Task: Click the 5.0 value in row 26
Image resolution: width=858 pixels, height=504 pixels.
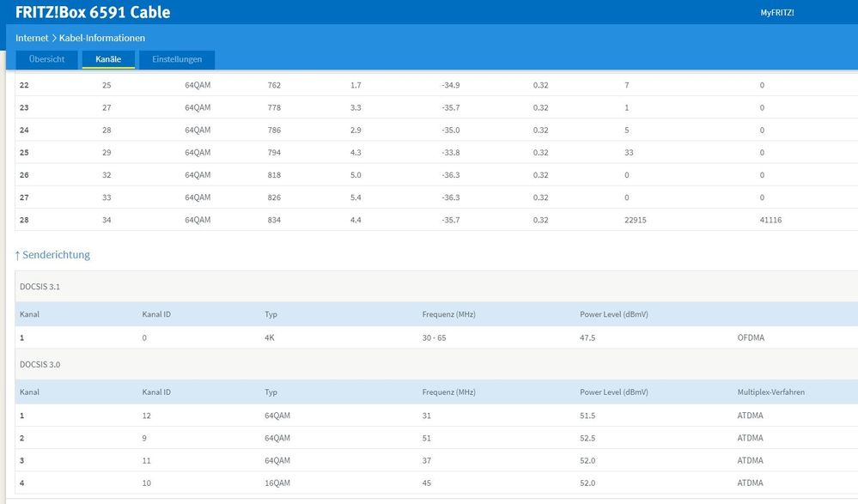Action: (x=356, y=175)
